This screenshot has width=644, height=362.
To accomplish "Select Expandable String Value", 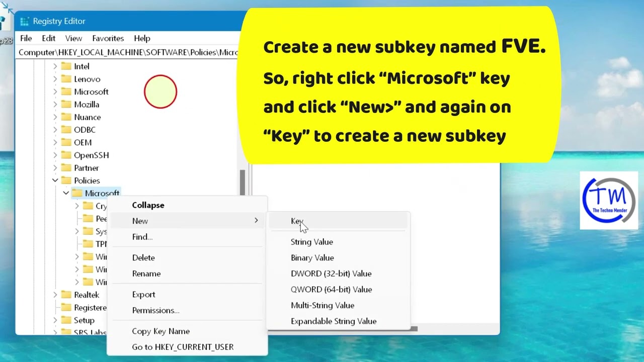I will tap(338, 321).
